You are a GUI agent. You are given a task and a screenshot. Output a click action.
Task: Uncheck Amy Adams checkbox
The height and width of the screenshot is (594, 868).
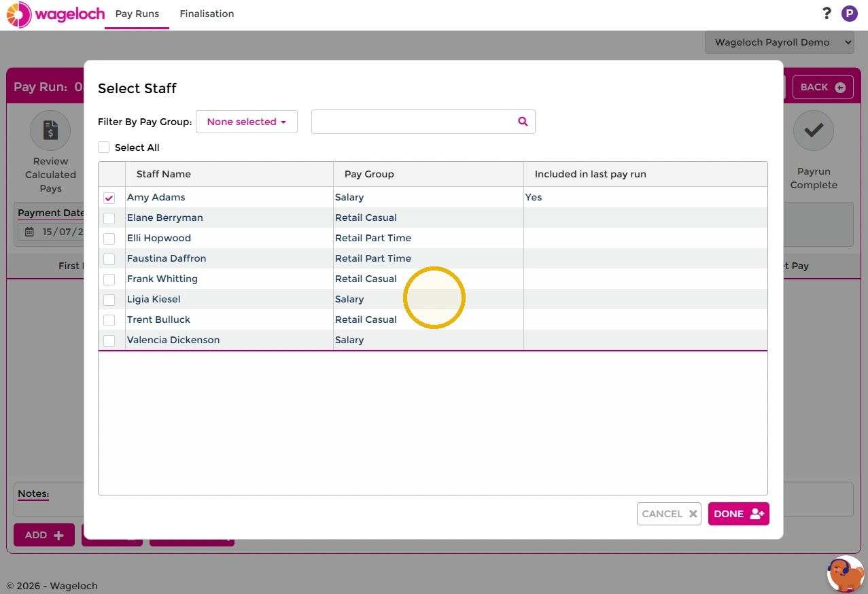pyautogui.click(x=109, y=198)
